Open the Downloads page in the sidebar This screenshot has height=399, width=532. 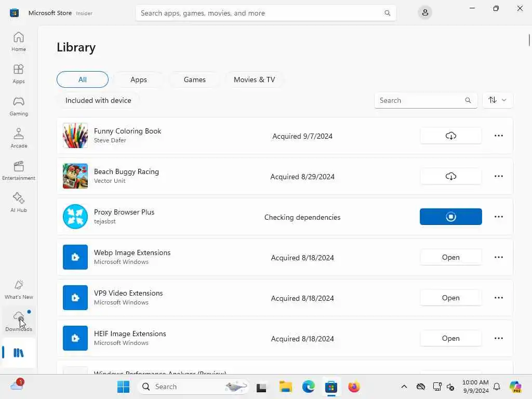click(x=19, y=321)
